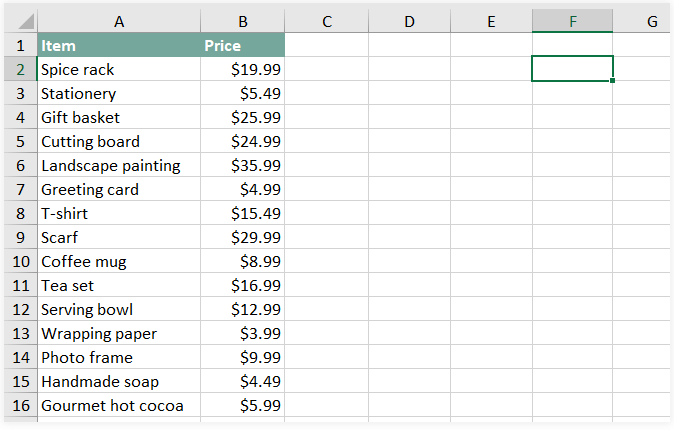Click the row 9 header
Viewport: 674px width, 430px height.
[21, 237]
